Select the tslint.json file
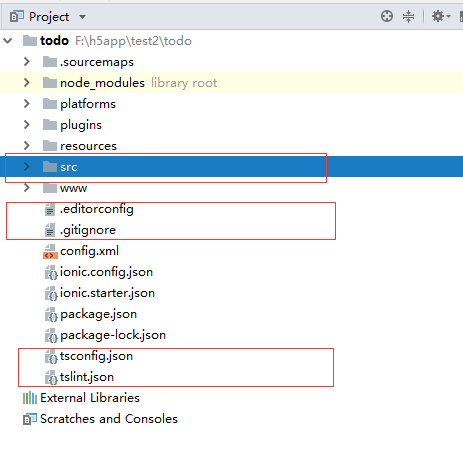Viewport: 463px width, 476px height. coord(231,377)
